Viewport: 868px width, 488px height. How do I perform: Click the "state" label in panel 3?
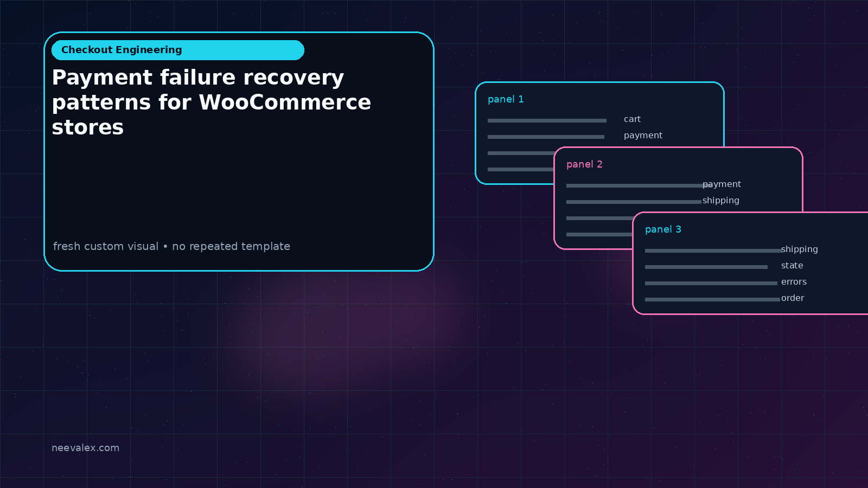point(792,266)
